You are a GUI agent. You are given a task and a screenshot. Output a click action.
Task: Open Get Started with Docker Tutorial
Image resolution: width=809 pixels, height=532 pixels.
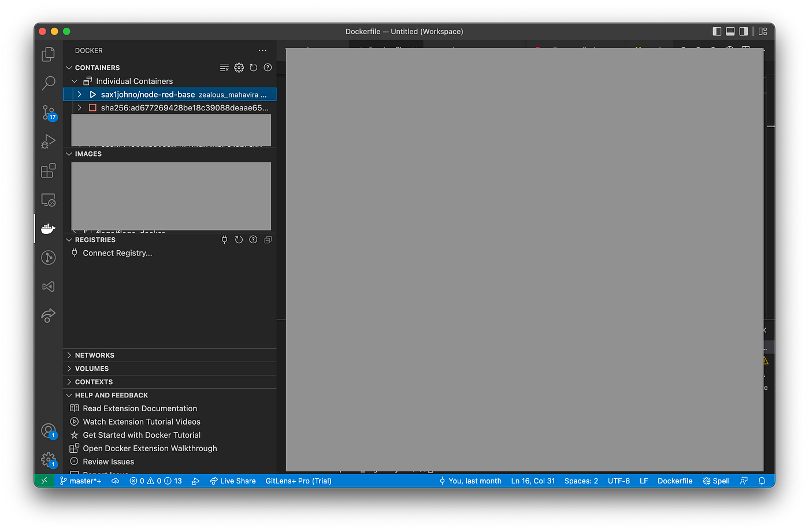click(x=142, y=435)
